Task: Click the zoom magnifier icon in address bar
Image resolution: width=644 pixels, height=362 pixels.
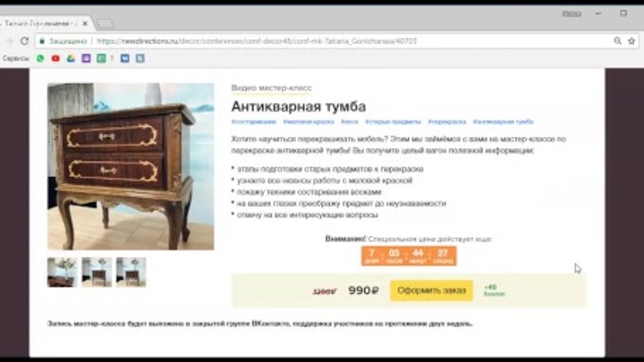Action: click(x=617, y=41)
